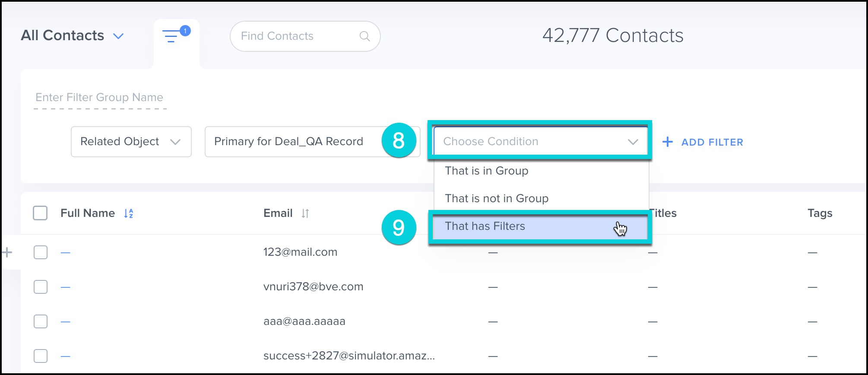Choose 'That is in Group' option
The width and height of the screenshot is (868, 375).
pos(487,171)
